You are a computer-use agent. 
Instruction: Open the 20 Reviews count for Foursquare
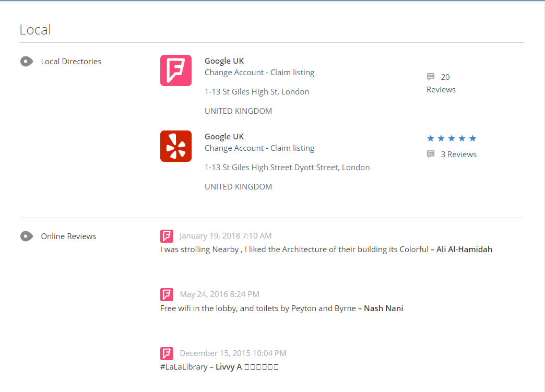441,84
